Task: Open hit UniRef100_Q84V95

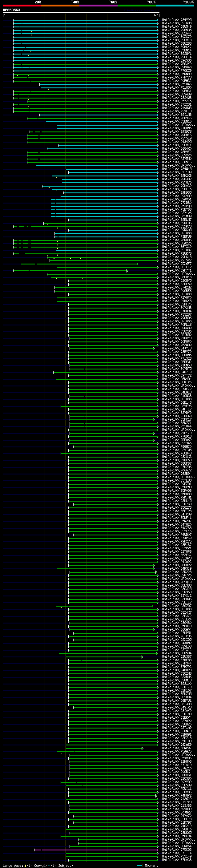Action: [x=177, y=20]
